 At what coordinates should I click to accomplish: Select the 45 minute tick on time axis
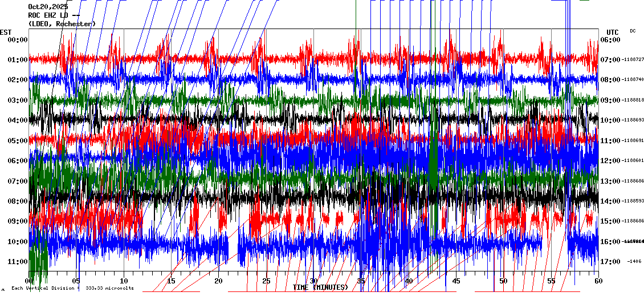point(455,281)
